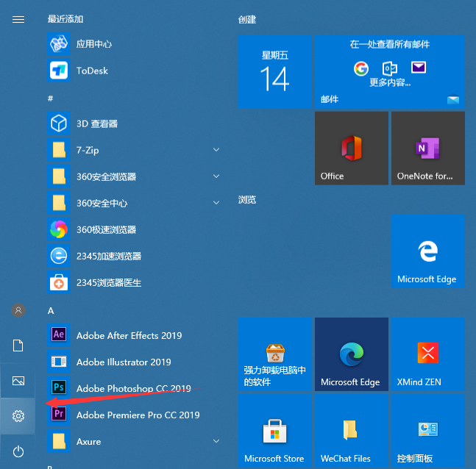Open the Axure folder icon

[x=59, y=441]
